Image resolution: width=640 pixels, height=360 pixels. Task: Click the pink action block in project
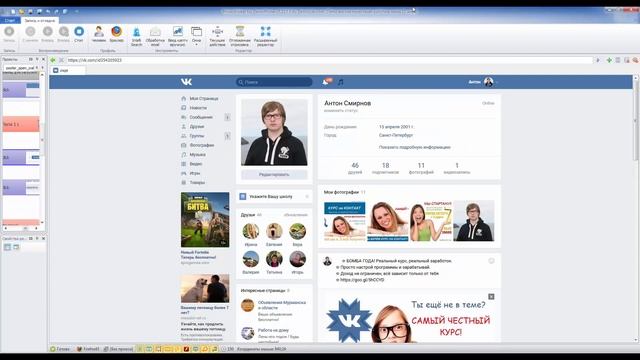[x=21, y=124]
